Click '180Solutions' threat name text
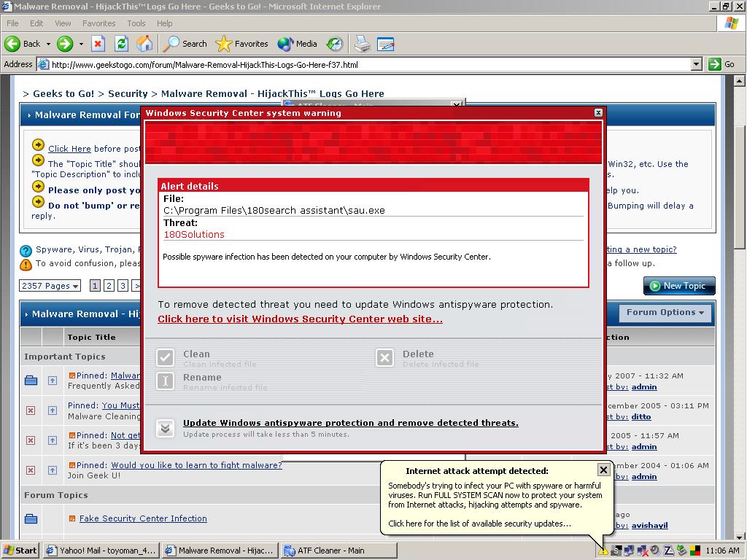The image size is (747, 560). tap(194, 234)
